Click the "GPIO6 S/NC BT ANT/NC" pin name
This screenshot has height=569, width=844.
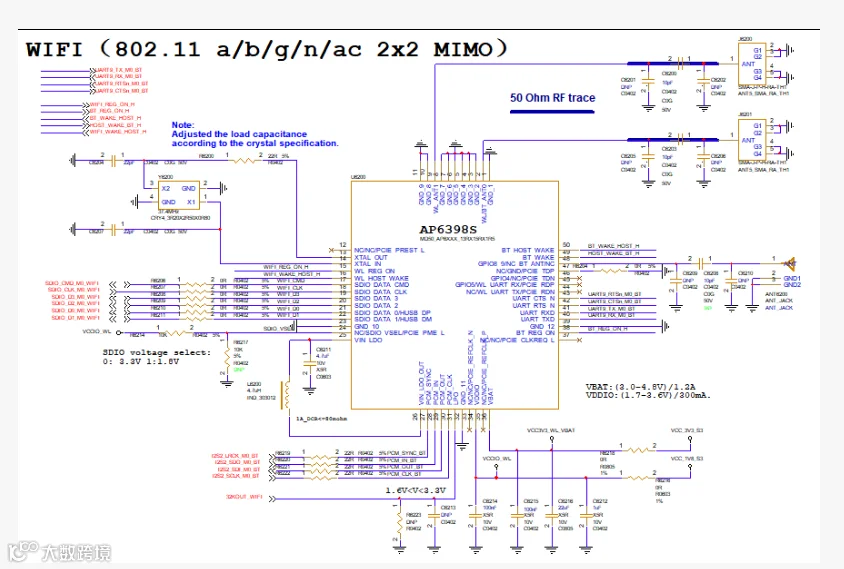click(516, 264)
